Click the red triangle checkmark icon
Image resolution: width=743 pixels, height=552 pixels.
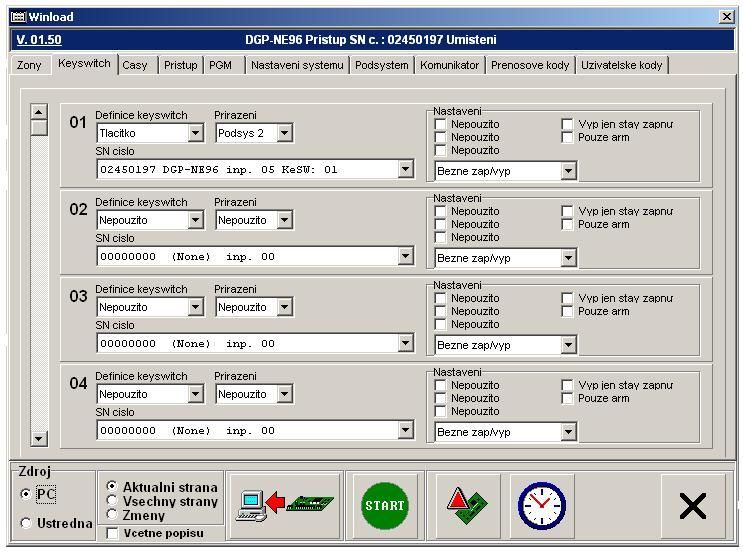click(467, 505)
